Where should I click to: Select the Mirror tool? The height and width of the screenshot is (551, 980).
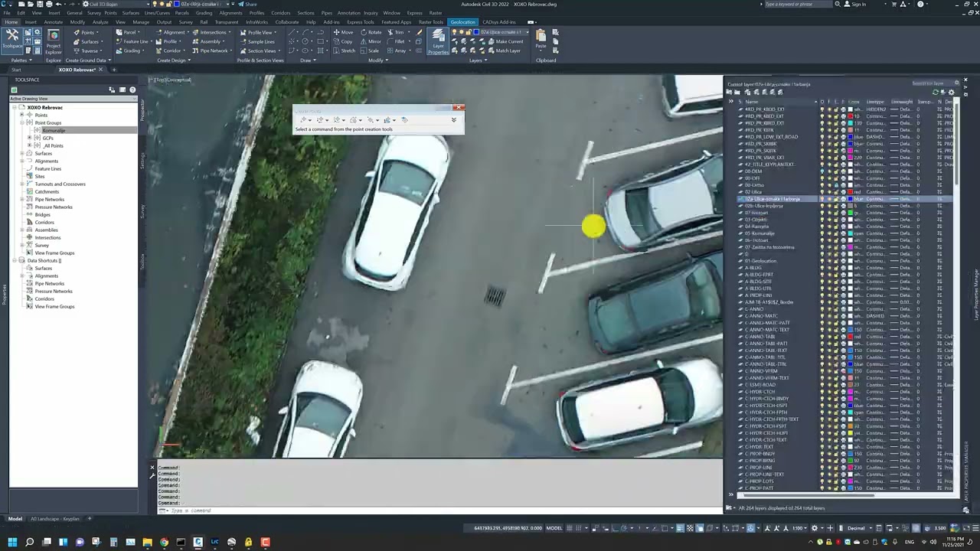click(371, 41)
